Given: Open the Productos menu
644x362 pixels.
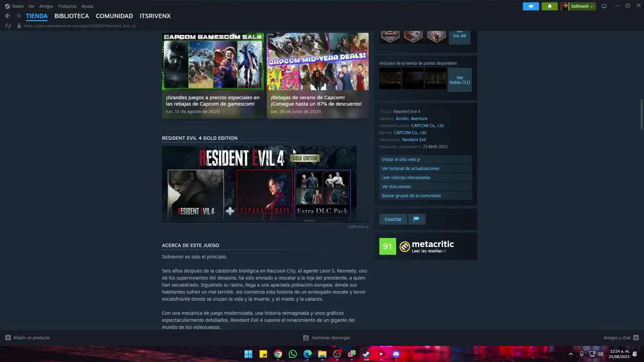Looking at the screenshot, I should click(67, 6).
